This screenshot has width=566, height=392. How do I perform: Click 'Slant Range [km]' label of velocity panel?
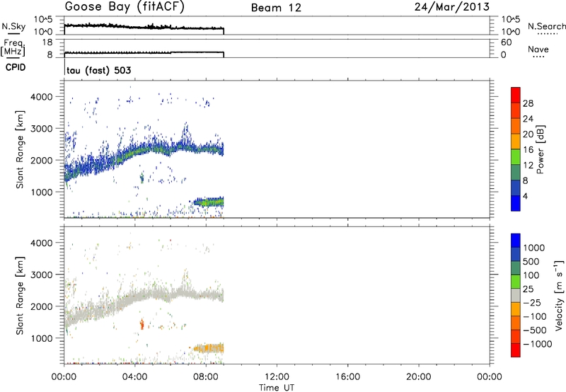(x=20, y=296)
